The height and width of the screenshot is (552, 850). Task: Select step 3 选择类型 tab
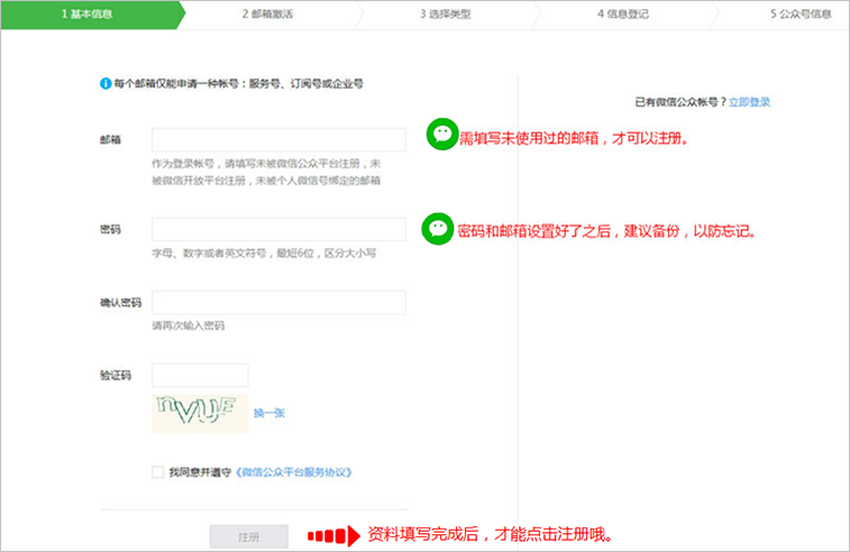(x=446, y=15)
